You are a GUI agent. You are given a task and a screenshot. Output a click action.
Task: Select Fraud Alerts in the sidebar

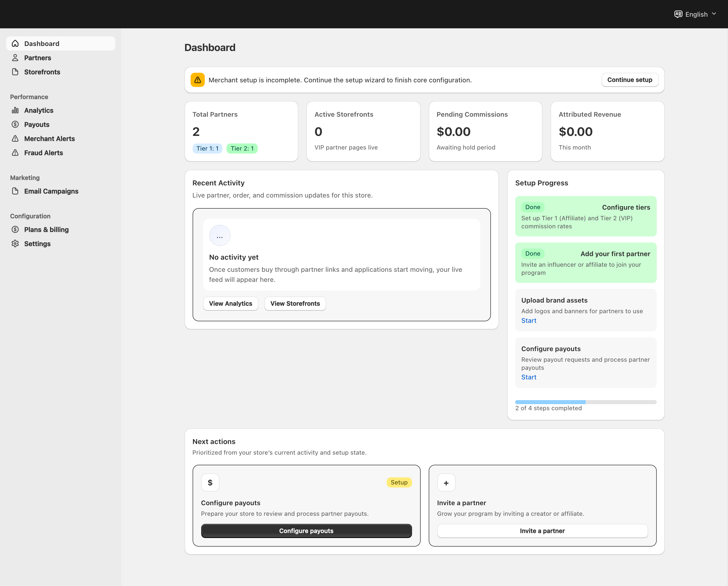click(61, 153)
